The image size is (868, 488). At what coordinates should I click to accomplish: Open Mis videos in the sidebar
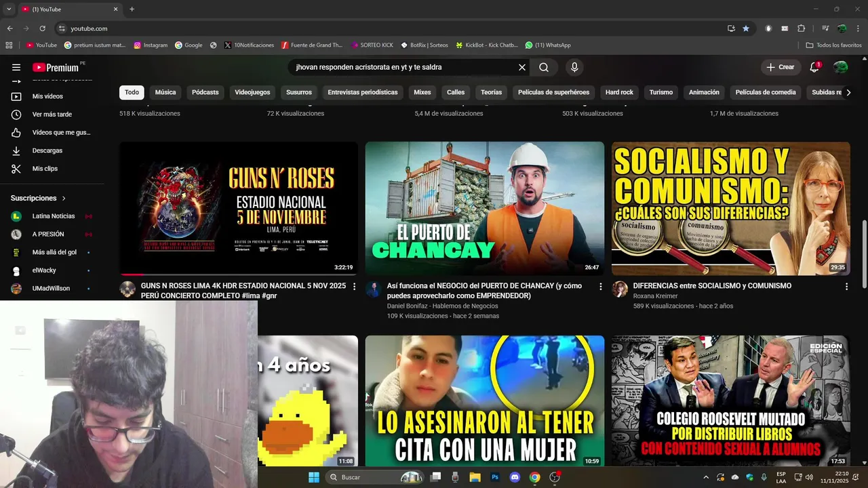pos(47,96)
